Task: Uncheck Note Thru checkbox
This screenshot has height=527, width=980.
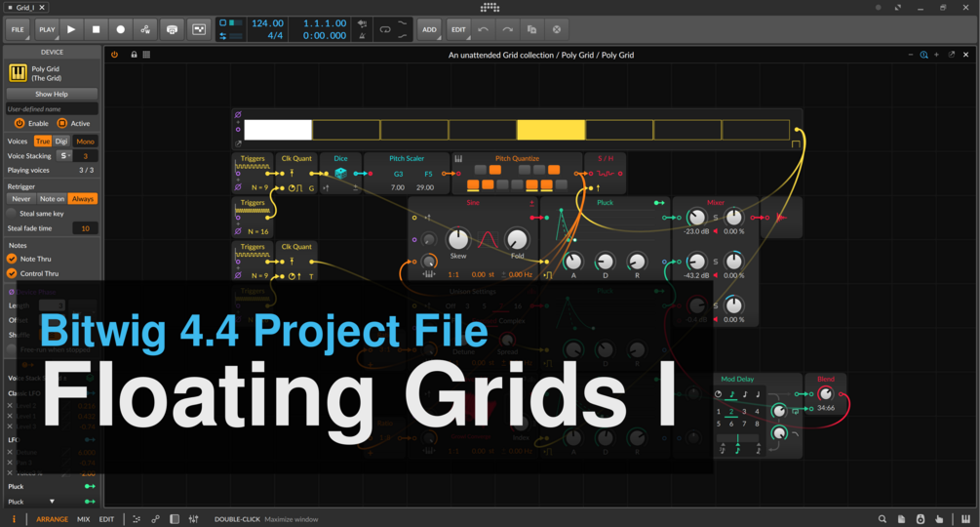Action: coord(12,259)
